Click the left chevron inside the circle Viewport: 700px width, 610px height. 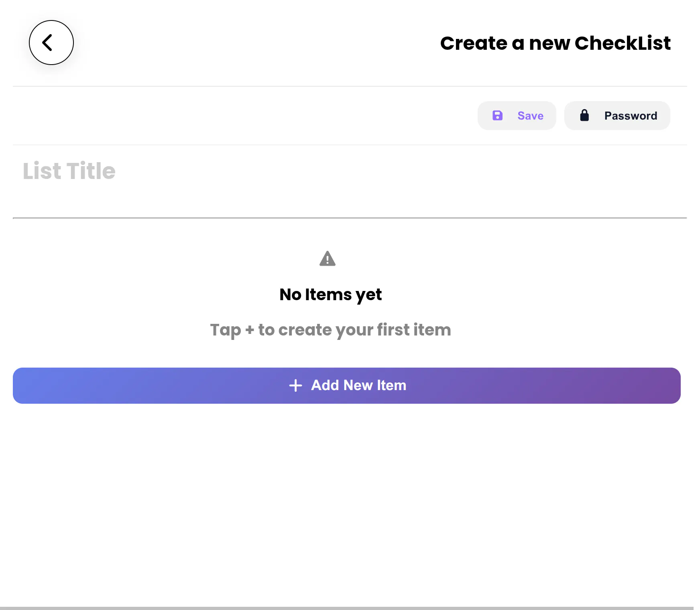coord(47,43)
